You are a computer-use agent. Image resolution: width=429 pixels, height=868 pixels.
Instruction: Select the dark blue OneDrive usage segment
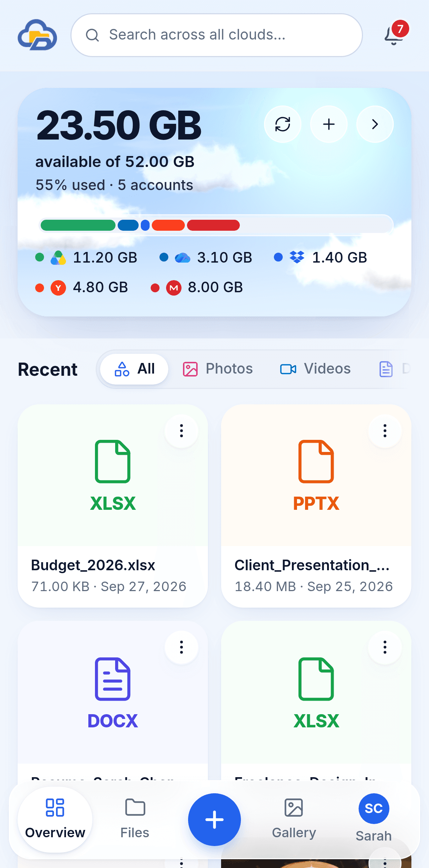pos(128,225)
